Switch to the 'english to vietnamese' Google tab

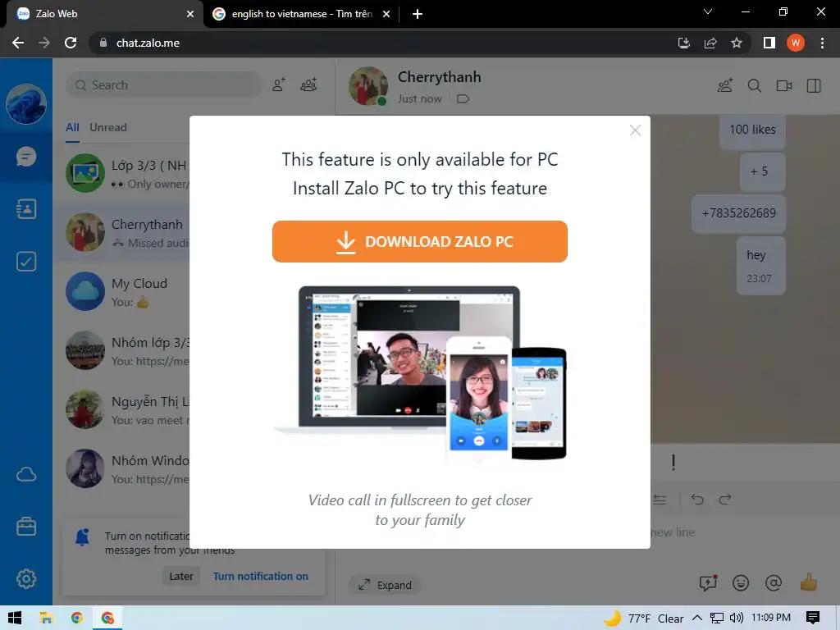coord(300,14)
